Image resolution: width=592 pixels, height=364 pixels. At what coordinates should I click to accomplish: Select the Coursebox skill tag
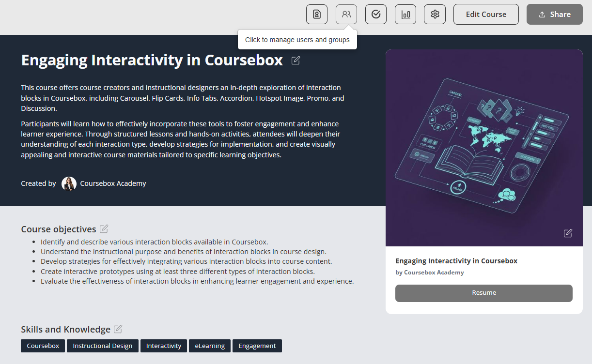pos(43,346)
